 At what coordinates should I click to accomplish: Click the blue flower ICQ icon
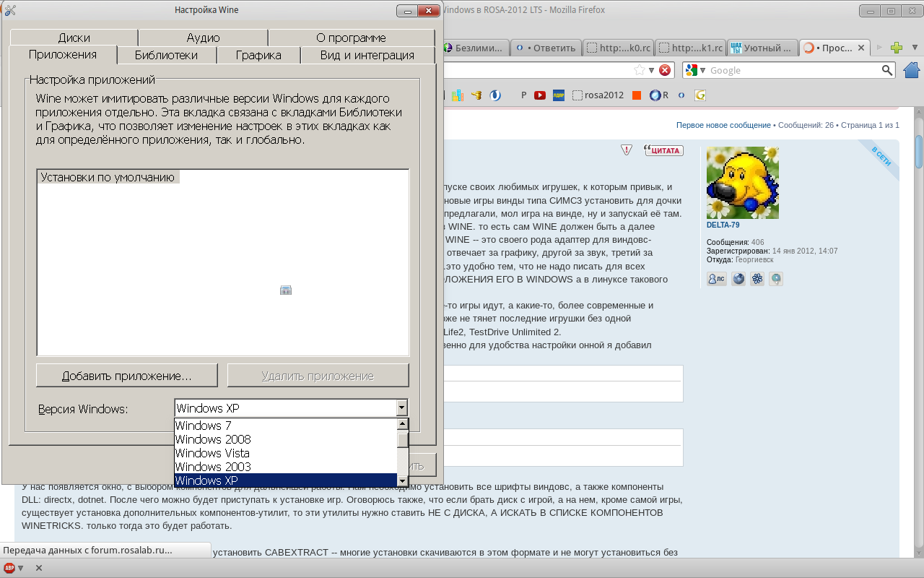757,279
